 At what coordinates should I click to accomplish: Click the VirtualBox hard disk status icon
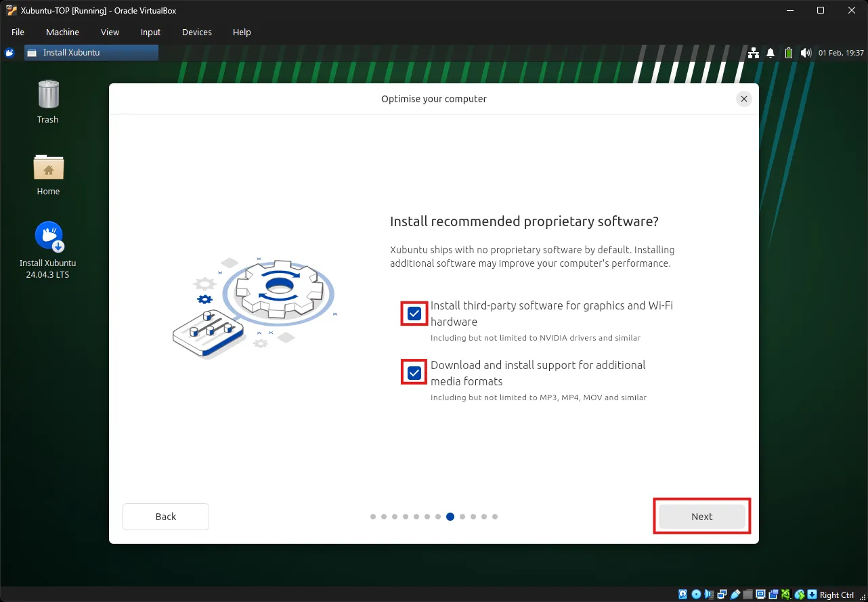682,594
